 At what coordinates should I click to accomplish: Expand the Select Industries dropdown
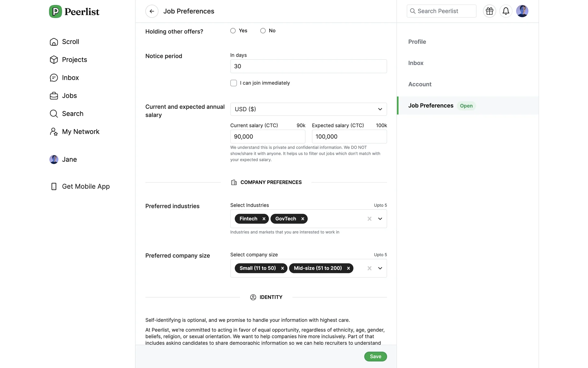380,219
